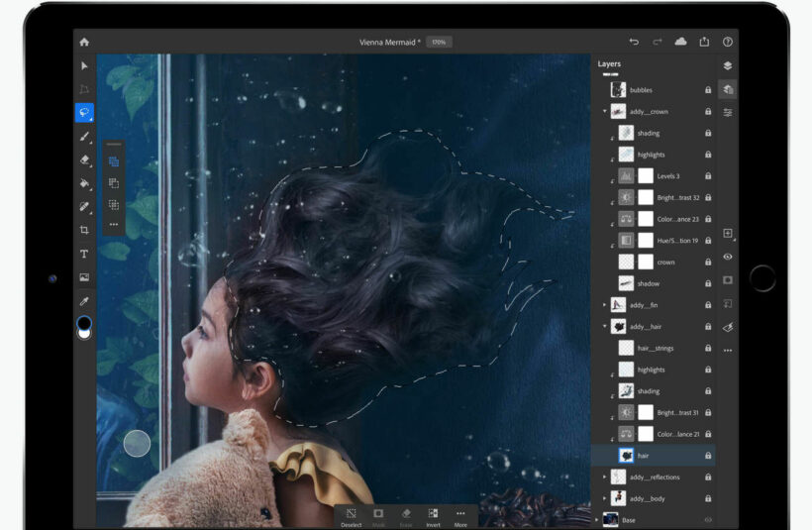Open more lasso tool options

pyautogui.click(x=114, y=224)
